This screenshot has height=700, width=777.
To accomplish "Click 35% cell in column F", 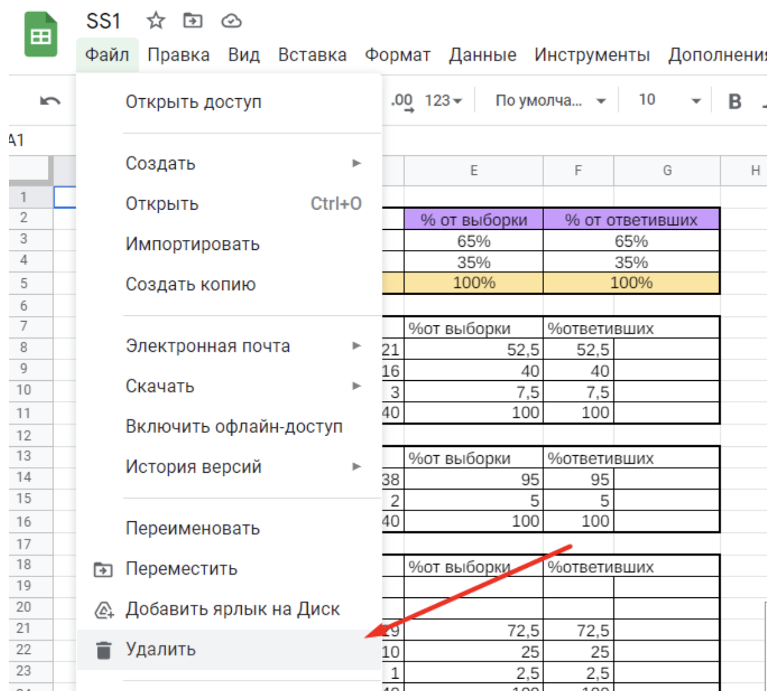I will (631, 262).
